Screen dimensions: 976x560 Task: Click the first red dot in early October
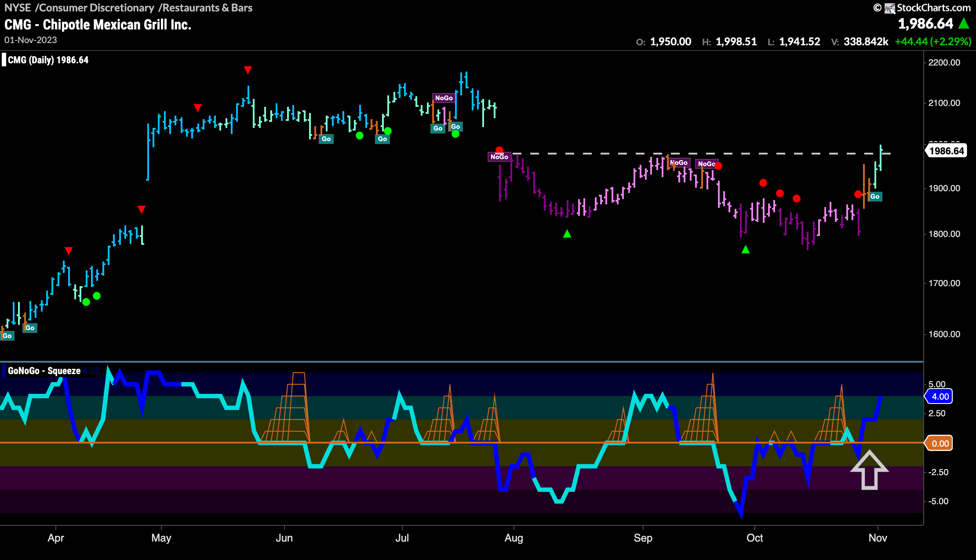tap(763, 183)
